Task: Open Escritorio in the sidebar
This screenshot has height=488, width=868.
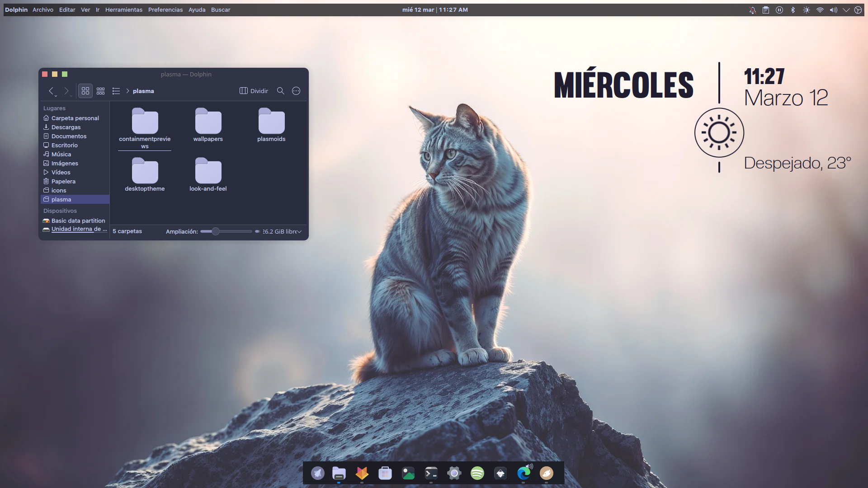Action: click(75, 145)
